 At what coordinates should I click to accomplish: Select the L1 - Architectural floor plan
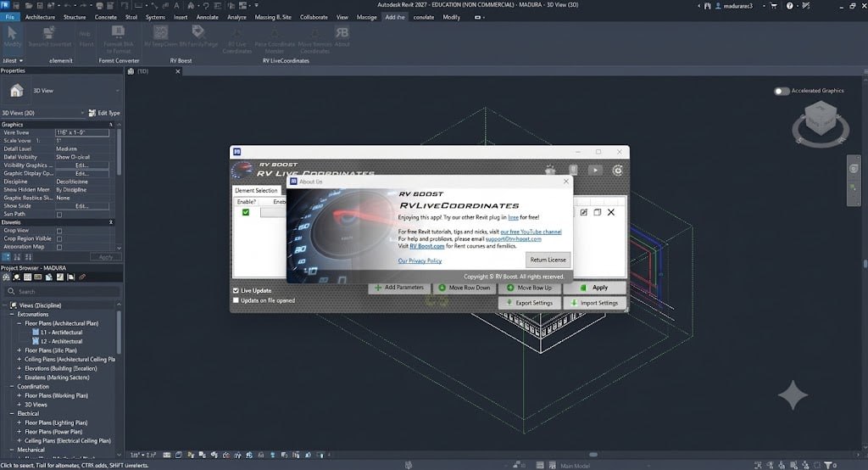[61, 333]
